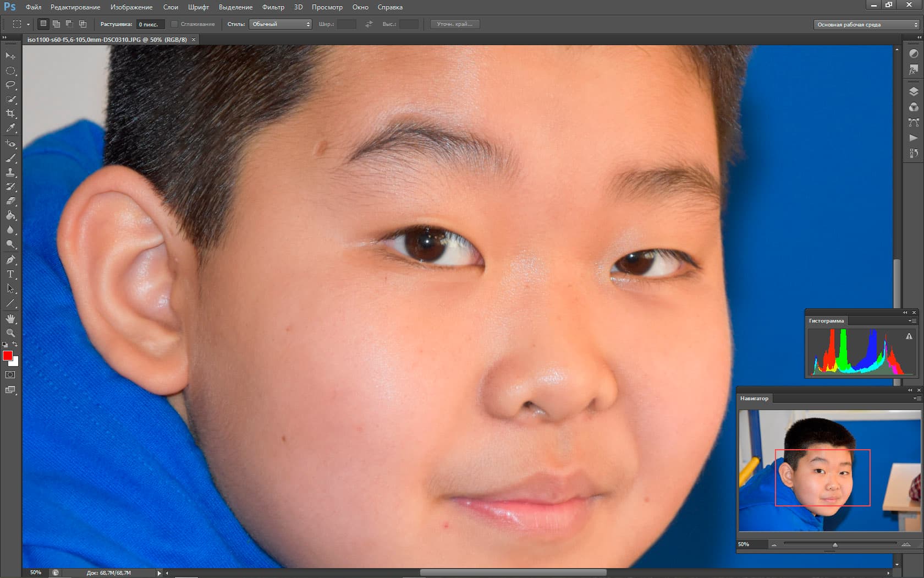This screenshot has height=578, width=924.
Task: Expand the tools panel with double arrow
Action: click(x=5, y=37)
